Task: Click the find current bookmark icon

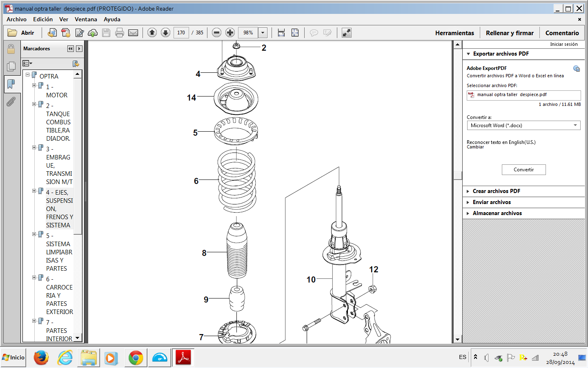Action: pos(76,63)
